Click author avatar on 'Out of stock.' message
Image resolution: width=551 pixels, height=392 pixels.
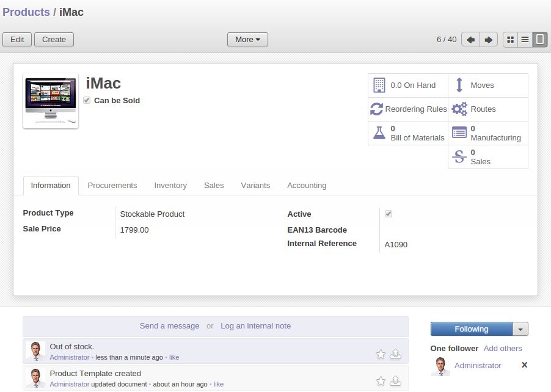(35, 351)
